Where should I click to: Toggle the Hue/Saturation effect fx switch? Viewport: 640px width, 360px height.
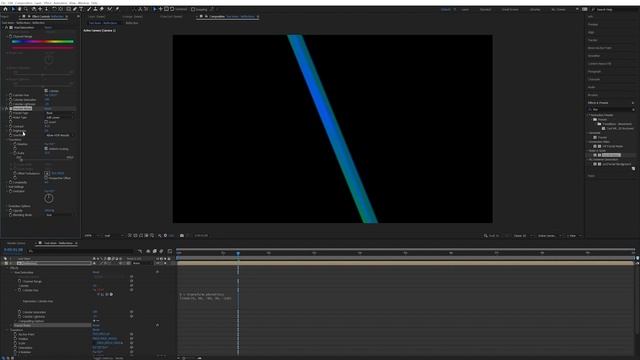tap(6, 27)
